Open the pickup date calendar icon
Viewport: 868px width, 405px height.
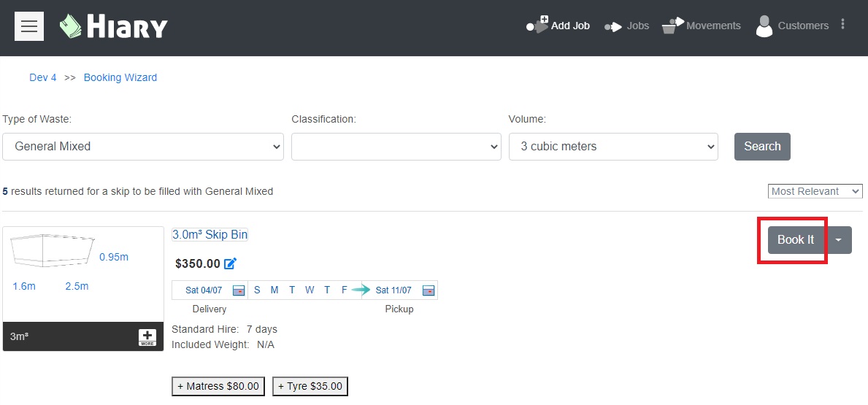pos(429,290)
